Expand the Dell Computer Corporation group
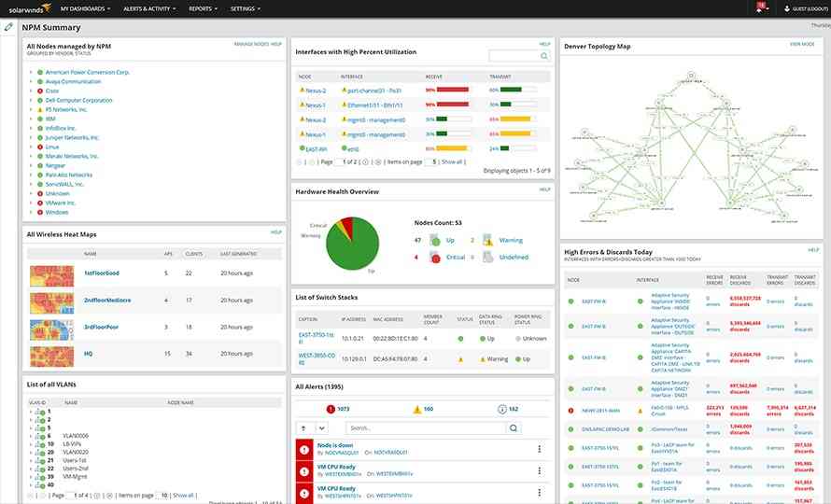831x504 pixels. click(31, 100)
